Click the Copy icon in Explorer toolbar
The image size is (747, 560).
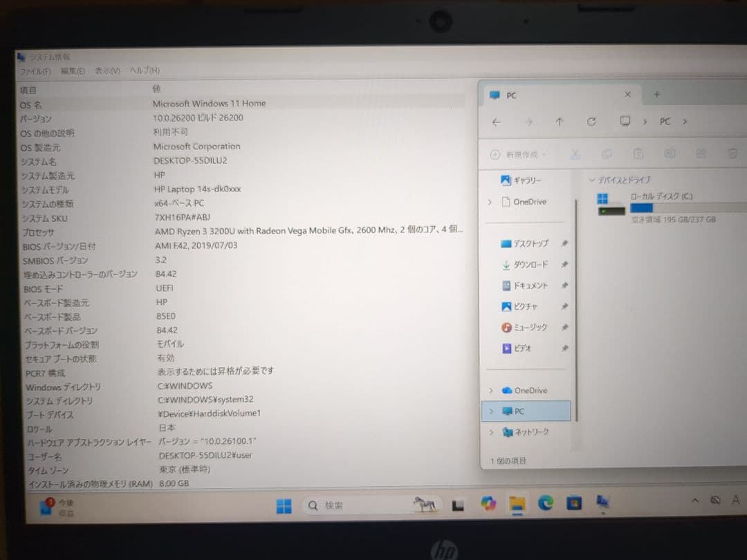pyautogui.click(x=607, y=153)
